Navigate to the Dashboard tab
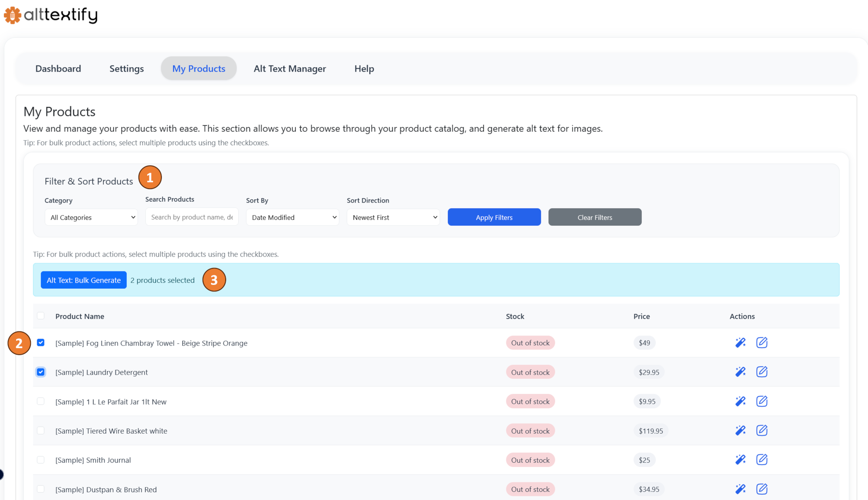 pos(58,68)
